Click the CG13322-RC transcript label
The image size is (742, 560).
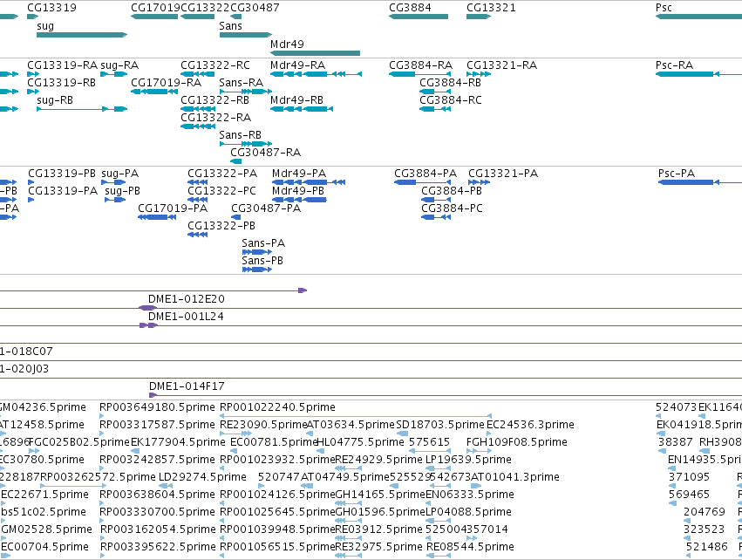[x=215, y=65]
